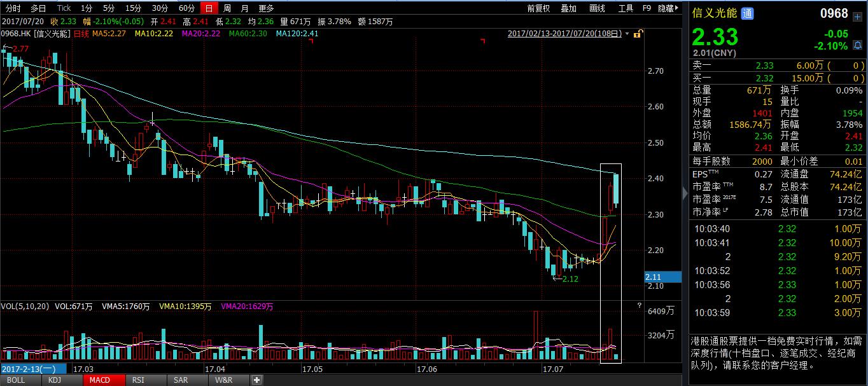Click the VMA5:1760万 legend label
The image size is (868, 386).
coord(127,307)
